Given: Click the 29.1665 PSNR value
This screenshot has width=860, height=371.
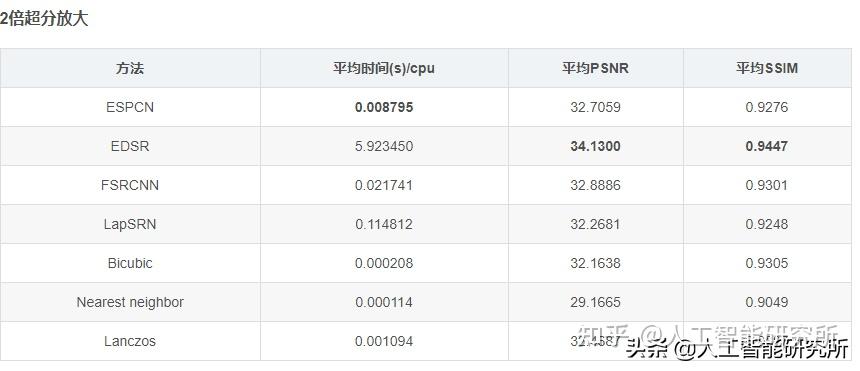Looking at the screenshot, I should (x=596, y=302).
